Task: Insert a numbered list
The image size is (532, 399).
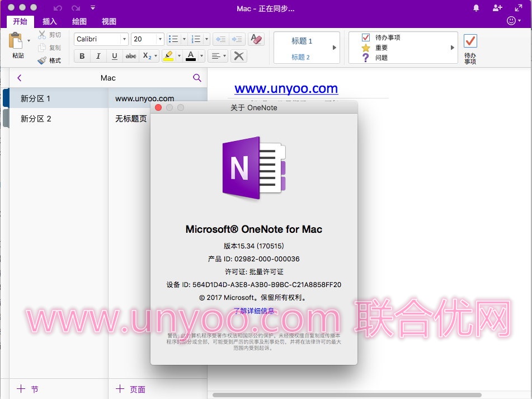Action: click(x=196, y=39)
